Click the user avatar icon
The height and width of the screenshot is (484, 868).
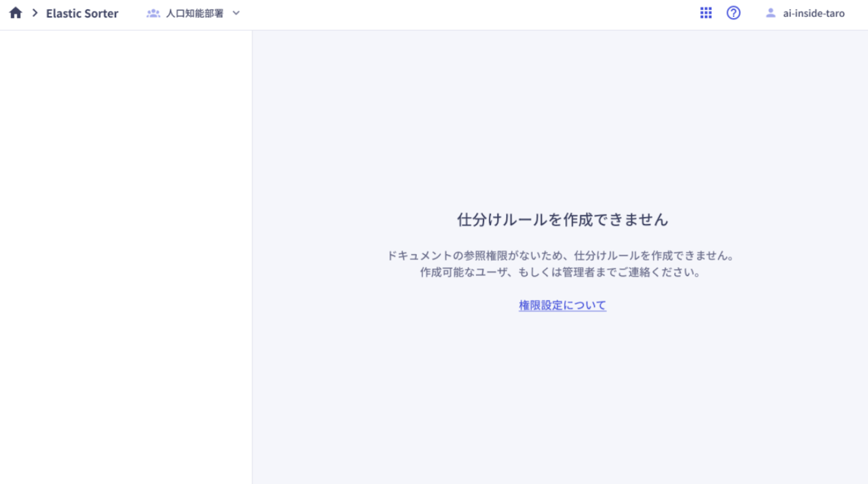click(x=770, y=14)
